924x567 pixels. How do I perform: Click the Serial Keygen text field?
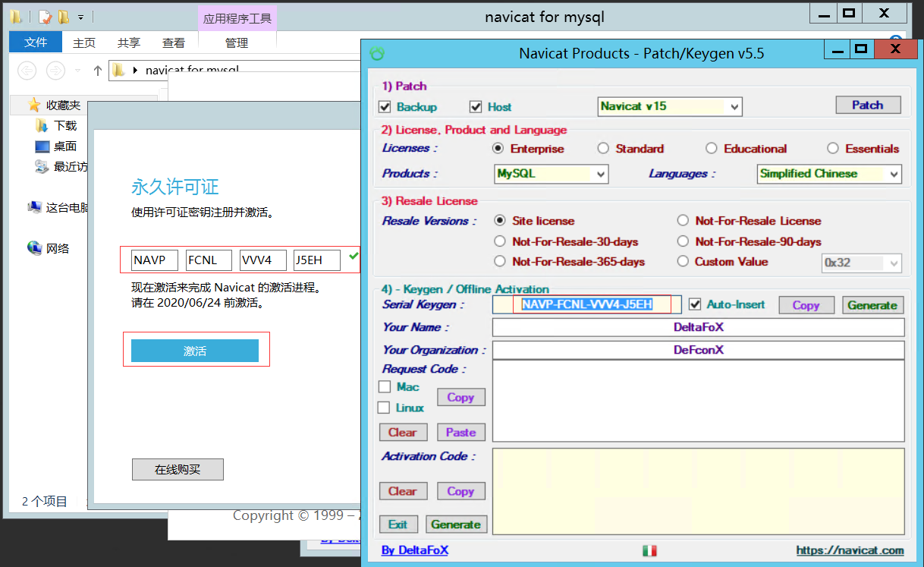point(587,304)
